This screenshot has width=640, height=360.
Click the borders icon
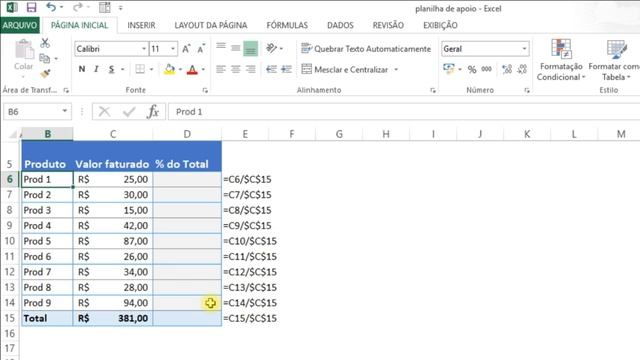(x=140, y=69)
